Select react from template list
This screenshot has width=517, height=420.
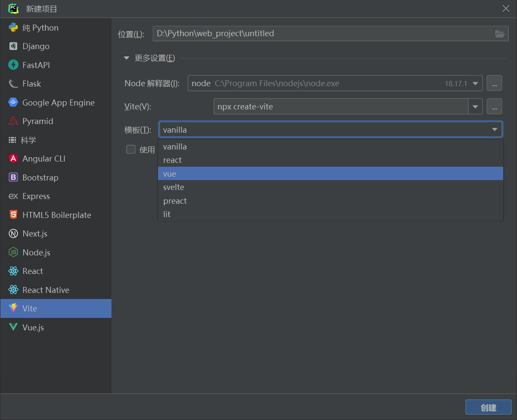pos(331,160)
